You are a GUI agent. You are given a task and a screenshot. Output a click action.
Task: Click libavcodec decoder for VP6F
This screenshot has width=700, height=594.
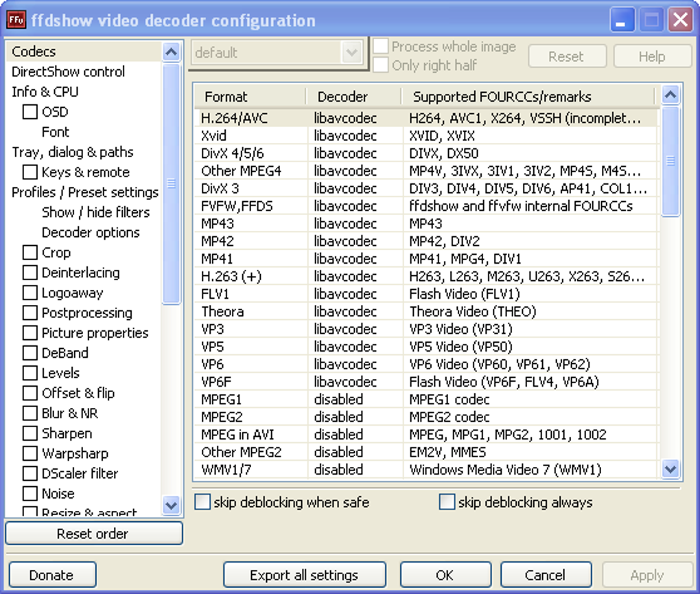(345, 382)
